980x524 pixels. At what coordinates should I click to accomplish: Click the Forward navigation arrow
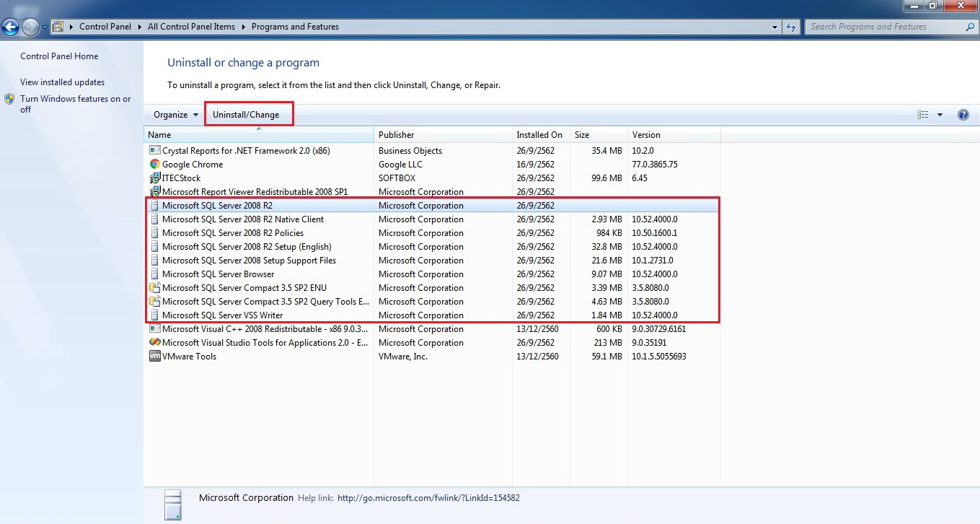tap(30, 27)
